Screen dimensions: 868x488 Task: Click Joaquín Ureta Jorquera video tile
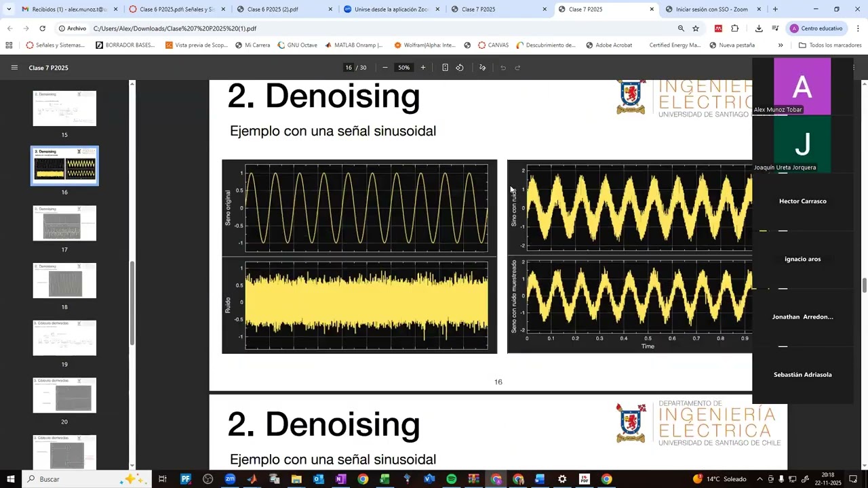click(x=802, y=144)
